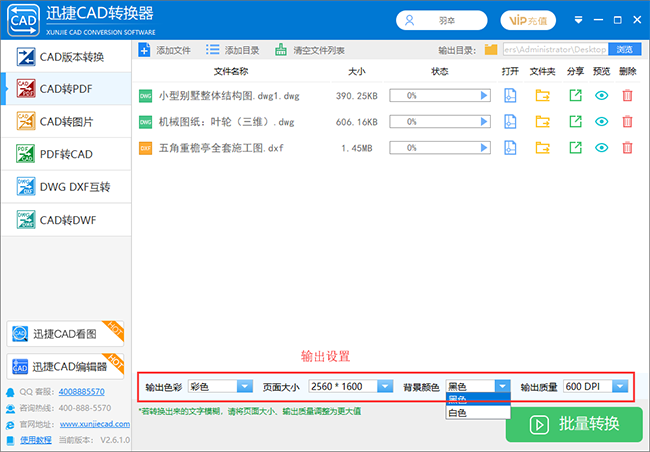Click 清空文件列表 clear list button
The height and width of the screenshot is (452, 650).
pyautogui.click(x=310, y=50)
